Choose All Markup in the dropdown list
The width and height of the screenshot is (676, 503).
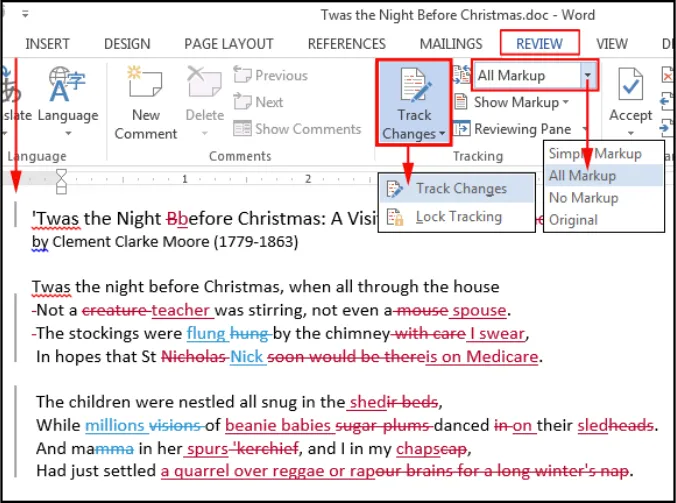(604, 175)
